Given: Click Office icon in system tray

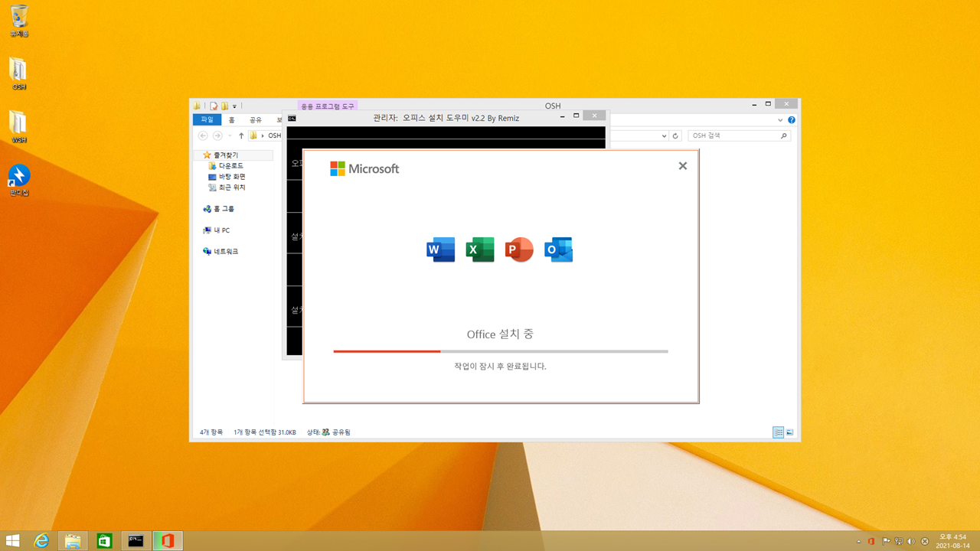Looking at the screenshot, I should 871,541.
